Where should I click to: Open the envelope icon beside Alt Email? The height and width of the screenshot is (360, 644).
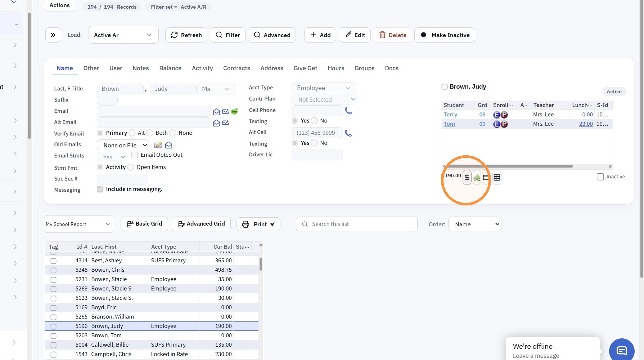pos(216,123)
